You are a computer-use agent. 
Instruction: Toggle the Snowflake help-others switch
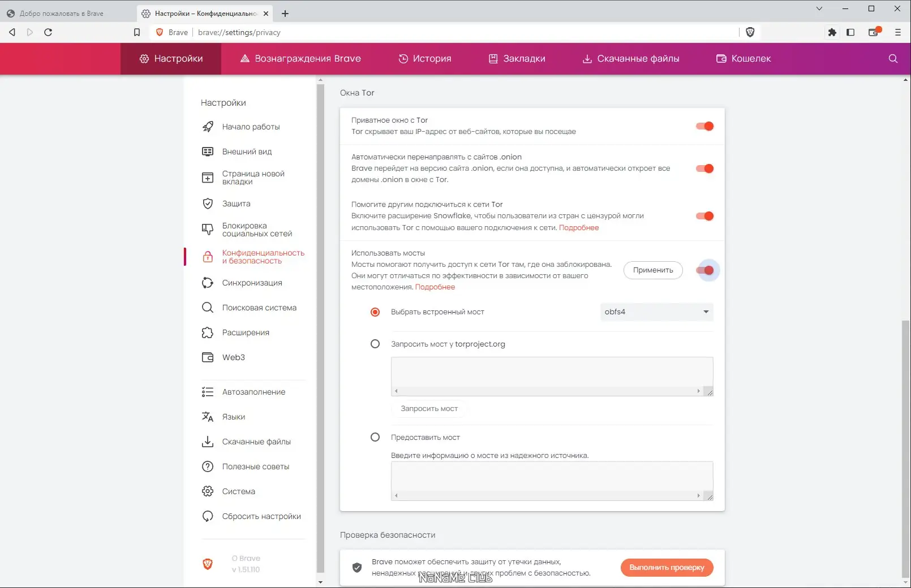coord(705,216)
